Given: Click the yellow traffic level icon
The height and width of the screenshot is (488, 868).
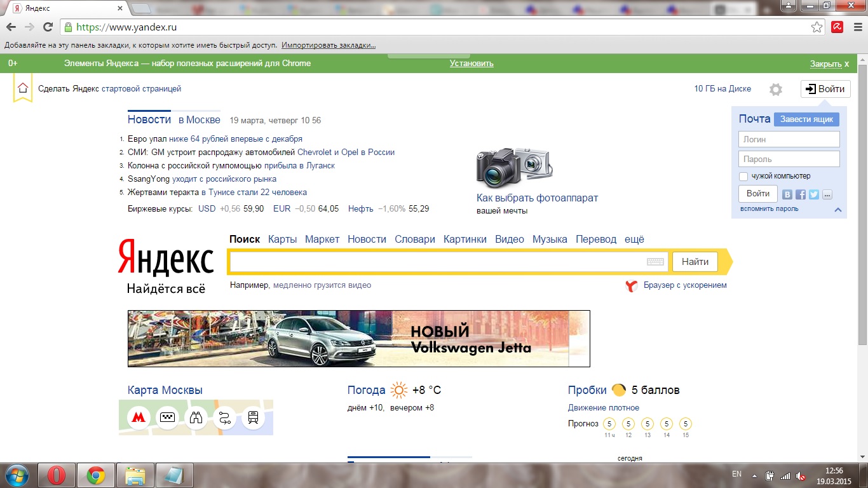Looking at the screenshot, I should (x=619, y=390).
